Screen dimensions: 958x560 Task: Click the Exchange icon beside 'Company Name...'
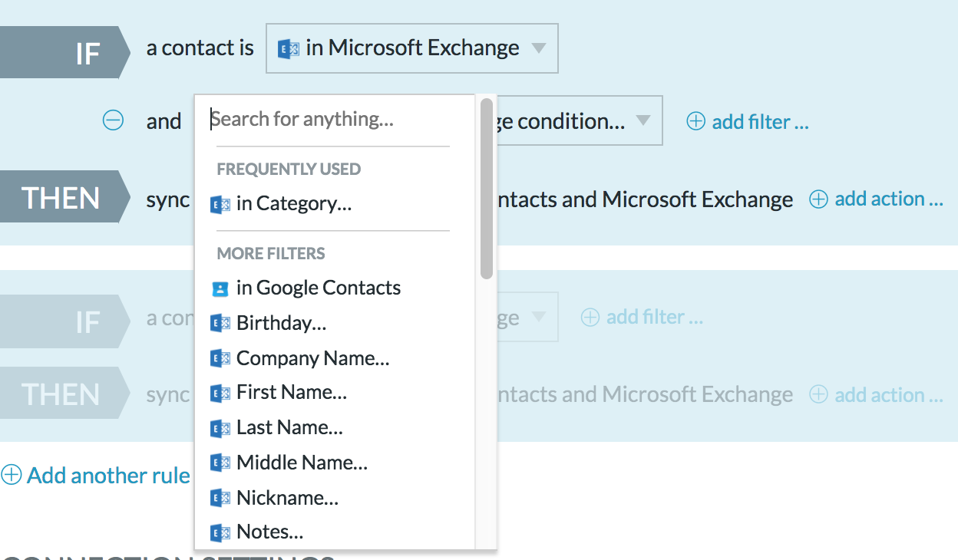pos(220,358)
